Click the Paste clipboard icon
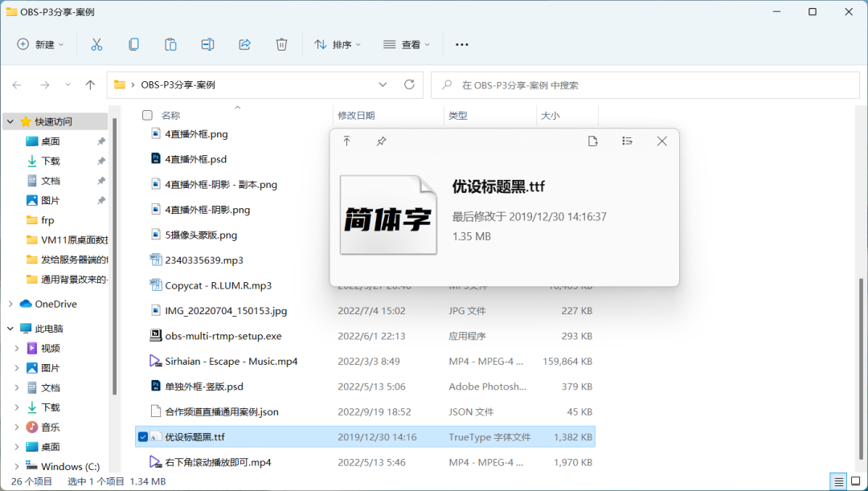The image size is (868, 491). tap(170, 44)
